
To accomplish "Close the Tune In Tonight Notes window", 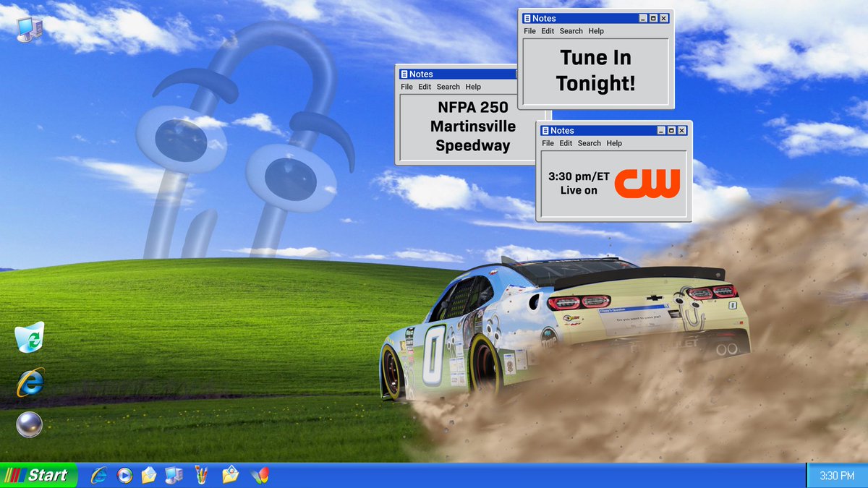I will click(664, 18).
